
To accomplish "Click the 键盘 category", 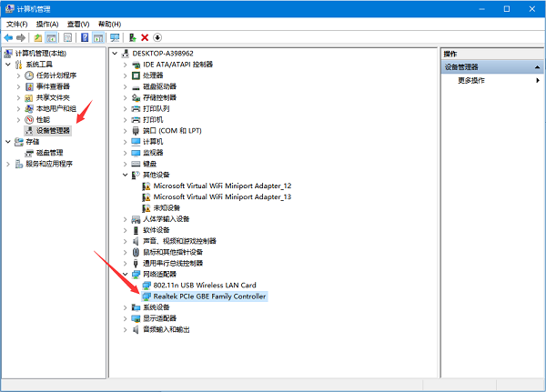I will (x=150, y=164).
